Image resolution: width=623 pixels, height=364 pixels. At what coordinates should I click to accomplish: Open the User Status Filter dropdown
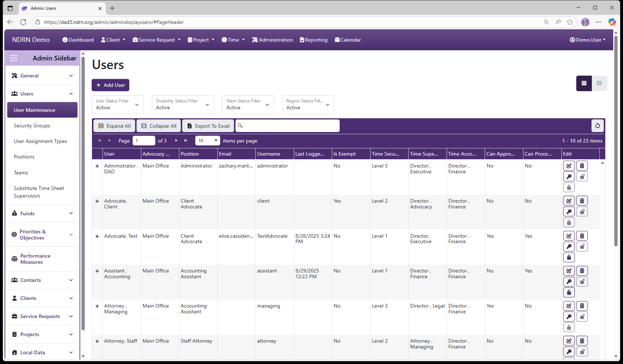(118, 105)
